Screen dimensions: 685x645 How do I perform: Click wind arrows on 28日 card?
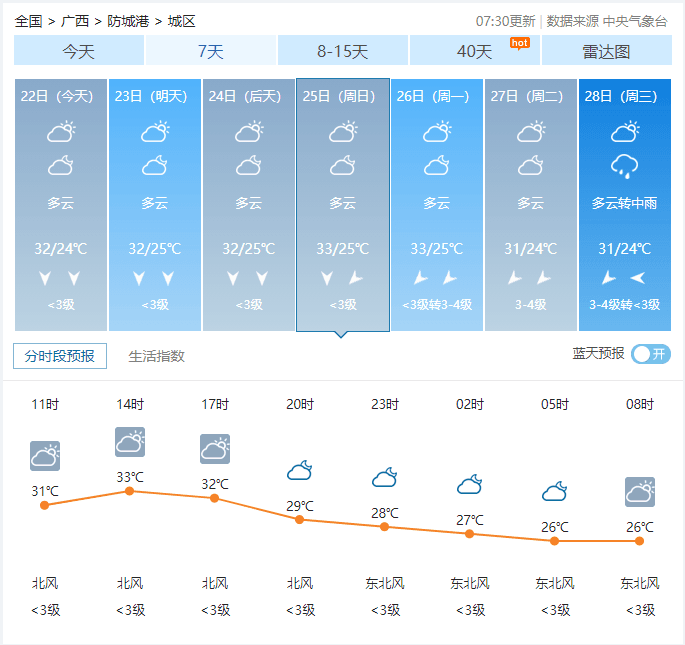pyautogui.click(x=623, y=277)
